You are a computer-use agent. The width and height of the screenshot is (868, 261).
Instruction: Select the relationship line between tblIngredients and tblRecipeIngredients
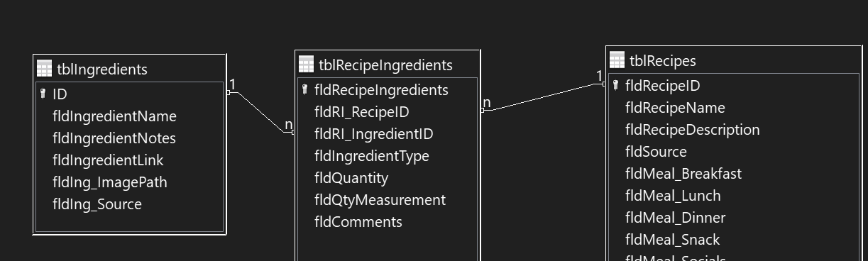(260, 111)
